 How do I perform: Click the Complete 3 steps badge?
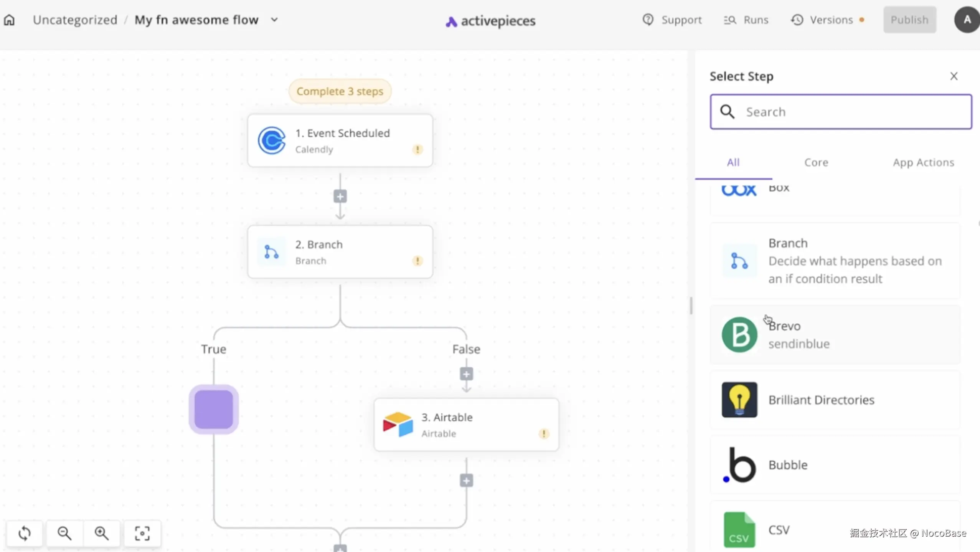coord(340,91)
